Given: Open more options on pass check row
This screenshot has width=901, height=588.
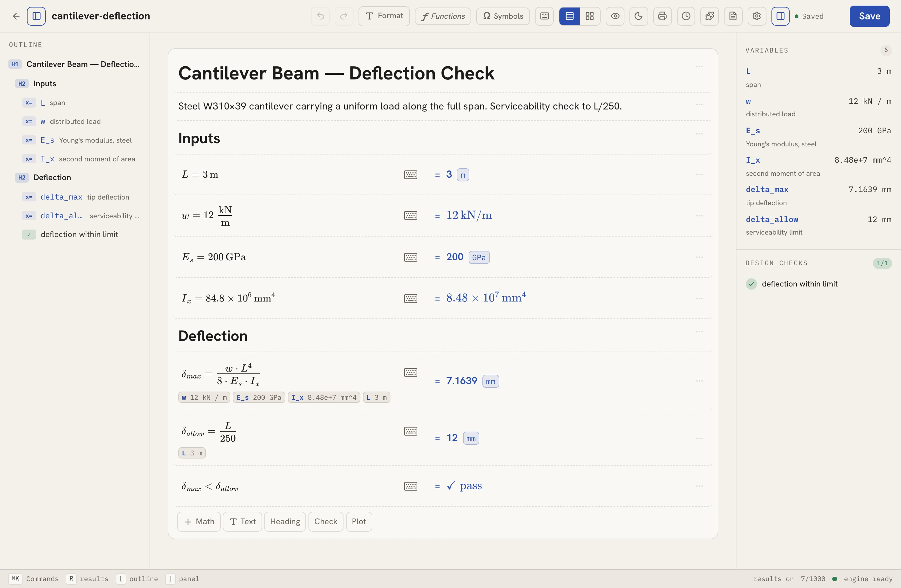Looking at the screenshot, I should pyautogui.click(x=699, y=486).
